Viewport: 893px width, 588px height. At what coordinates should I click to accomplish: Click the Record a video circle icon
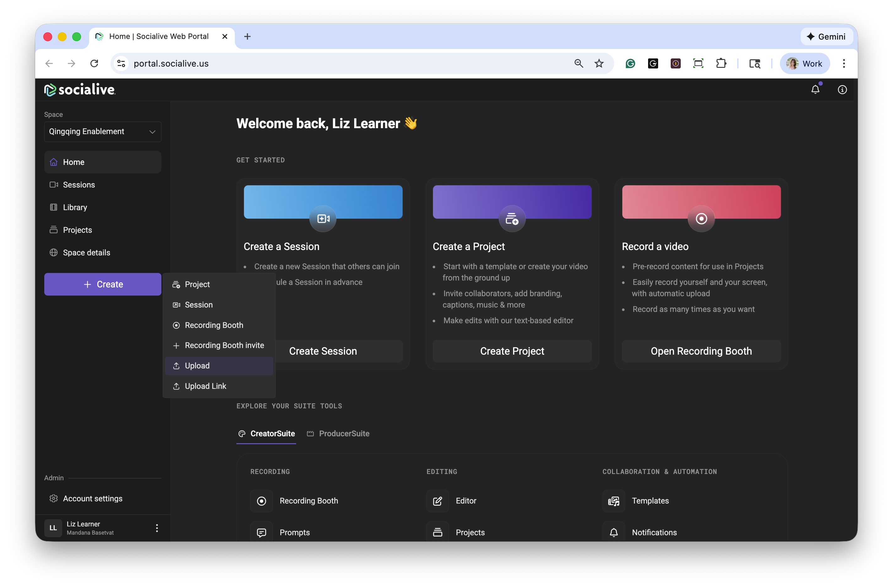pyautogui.click(x=701, y=218)
